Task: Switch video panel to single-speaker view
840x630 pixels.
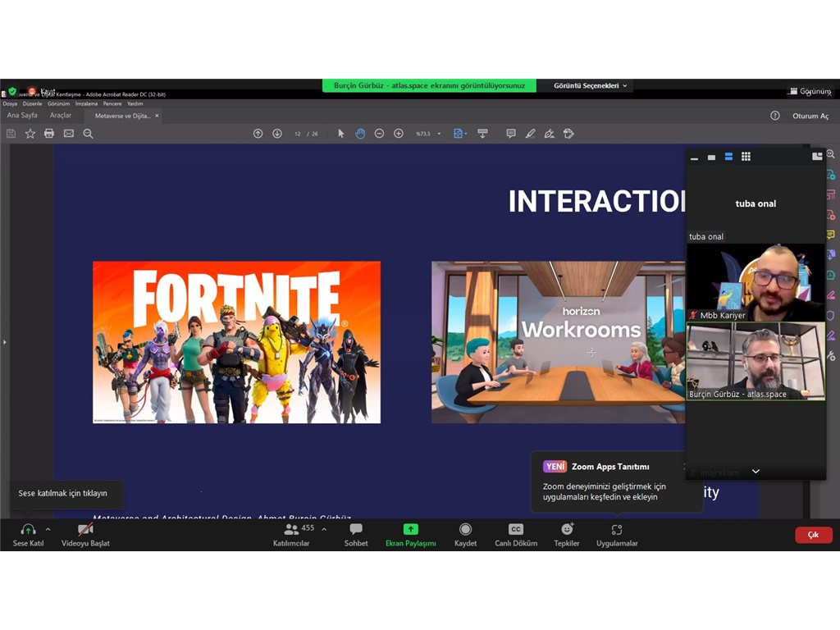Action: [x=711, y=157]
